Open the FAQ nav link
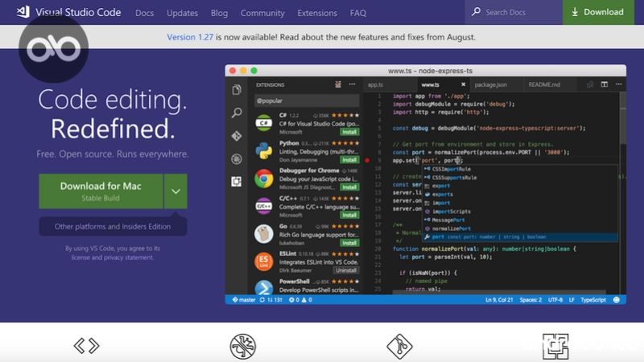Image resolution: width=644 pixels, height=362 pixels. click(357, 13)
